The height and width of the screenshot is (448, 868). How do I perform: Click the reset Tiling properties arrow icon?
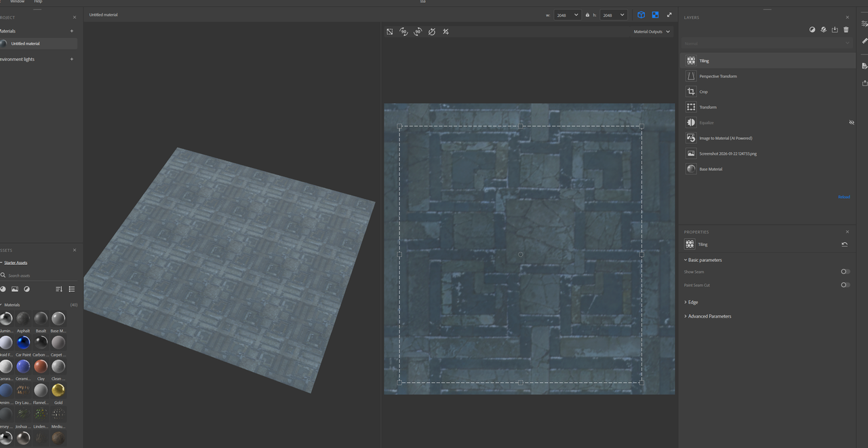click(844, 244)
